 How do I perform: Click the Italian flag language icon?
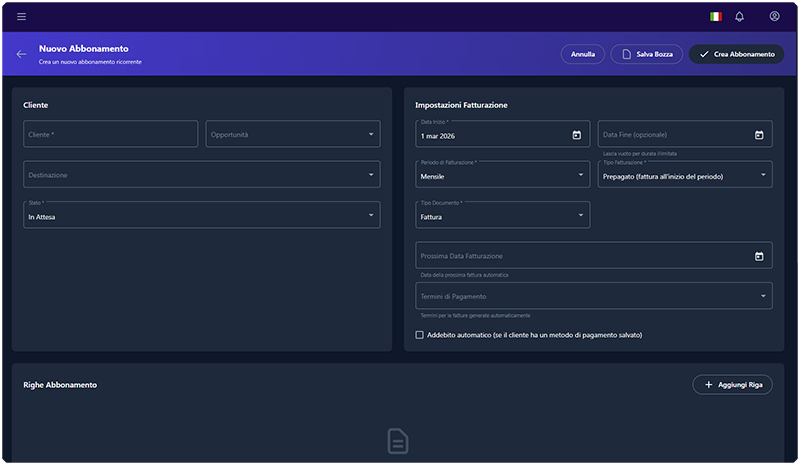(715, 16)
